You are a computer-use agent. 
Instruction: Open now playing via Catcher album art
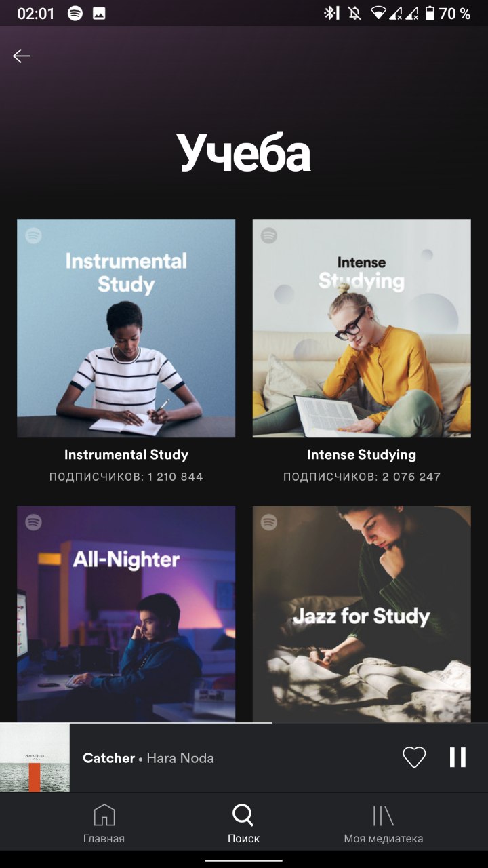click(35, 757)
